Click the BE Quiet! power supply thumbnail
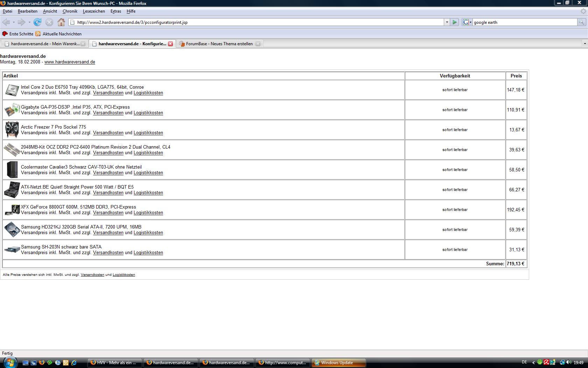 point(12,190)
